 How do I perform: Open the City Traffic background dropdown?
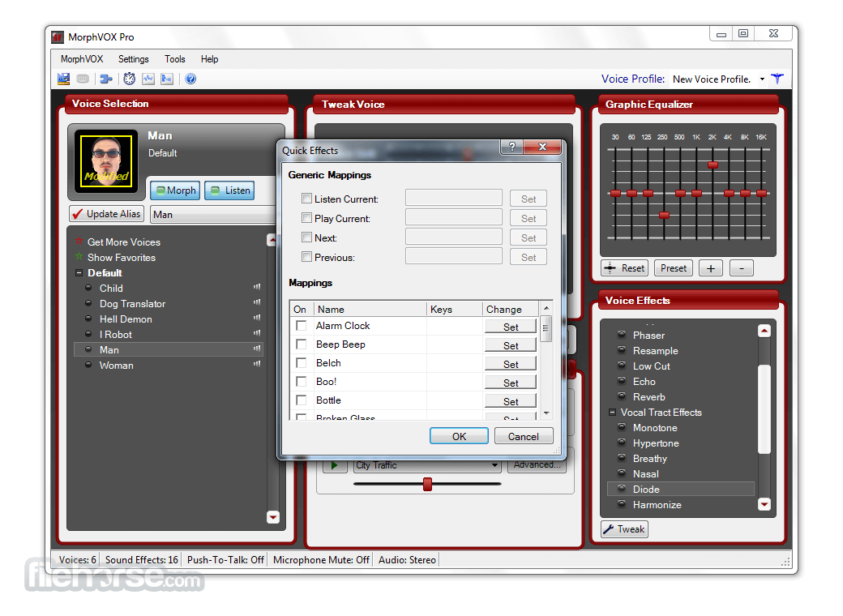(x=494, y=465)
